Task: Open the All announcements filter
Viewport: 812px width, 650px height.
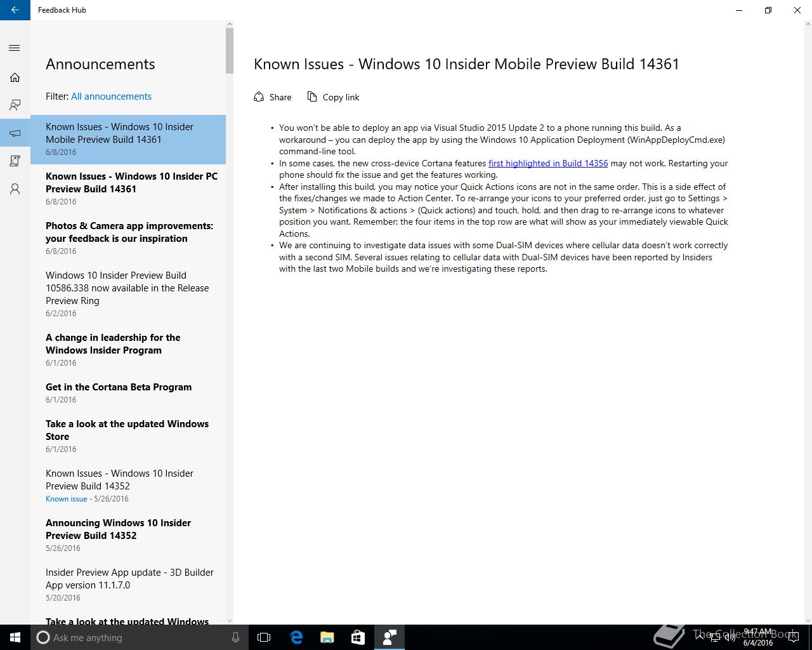Action: pos(111,96)
